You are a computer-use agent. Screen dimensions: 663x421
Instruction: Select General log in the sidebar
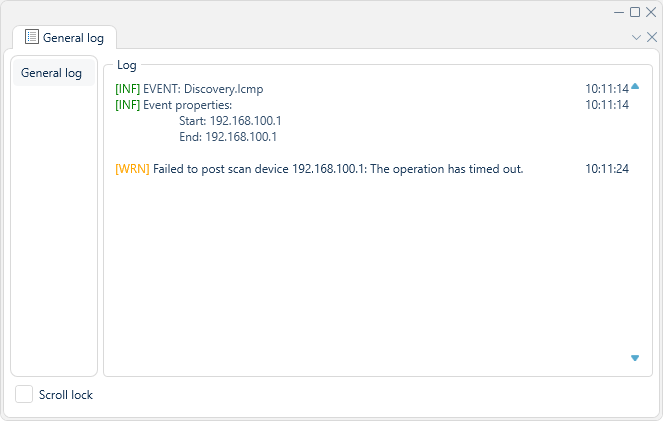coord(54,73)
